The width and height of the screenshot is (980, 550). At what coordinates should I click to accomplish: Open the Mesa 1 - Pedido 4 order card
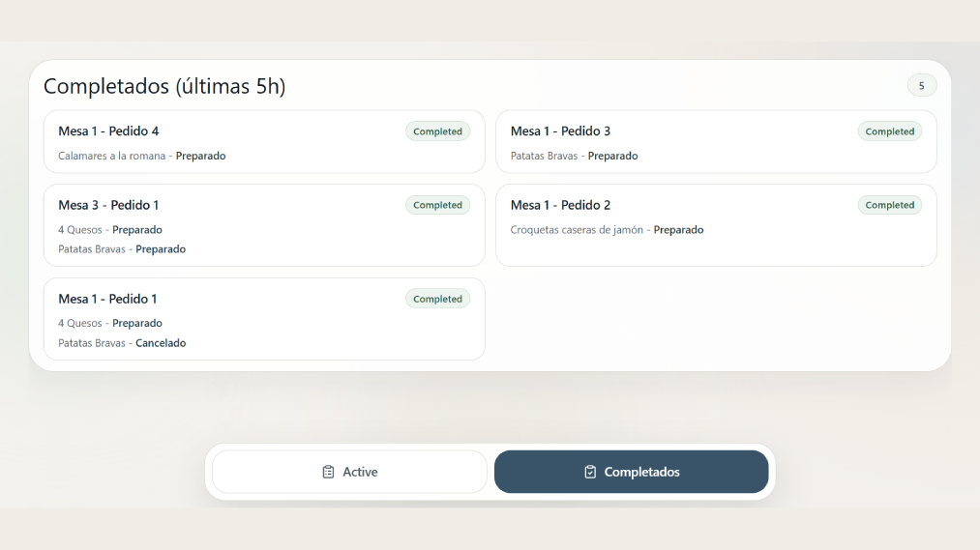click(263, 142)
